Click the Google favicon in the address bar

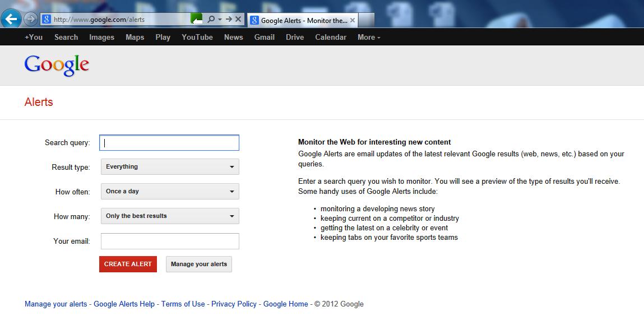[x=47, y=19]
